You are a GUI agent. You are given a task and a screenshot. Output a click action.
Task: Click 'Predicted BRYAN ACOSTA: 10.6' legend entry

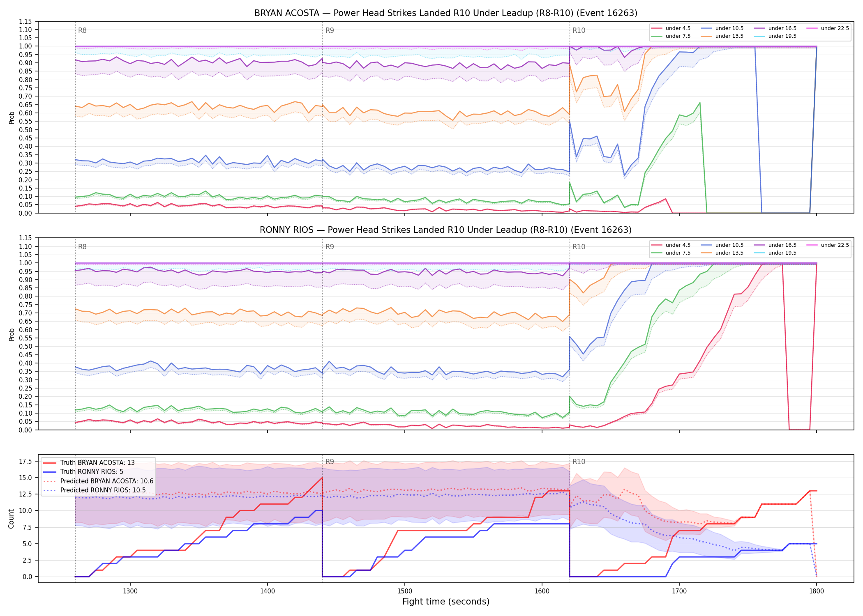pos(98,481)
